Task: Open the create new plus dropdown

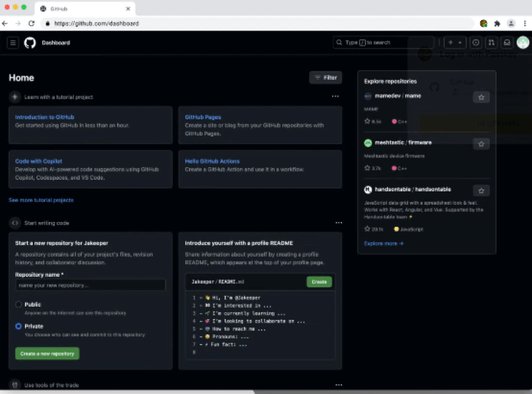Action: (455, 43)
